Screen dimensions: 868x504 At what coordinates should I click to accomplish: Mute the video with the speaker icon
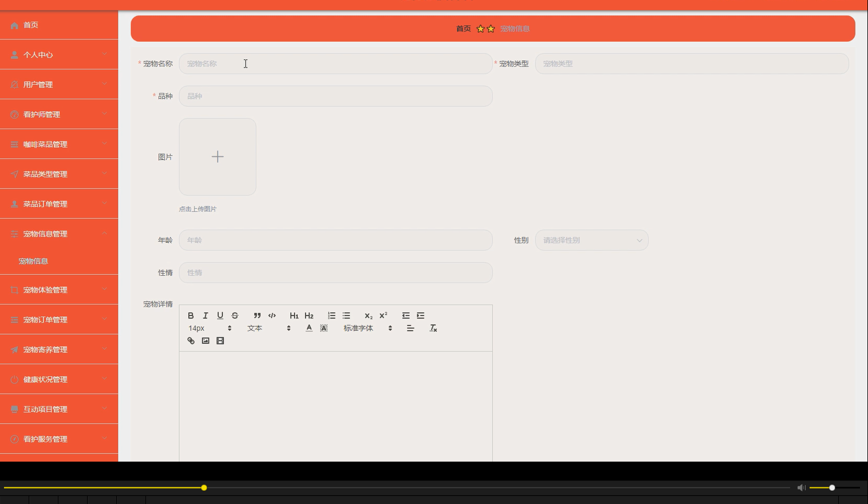pos(802,487)
